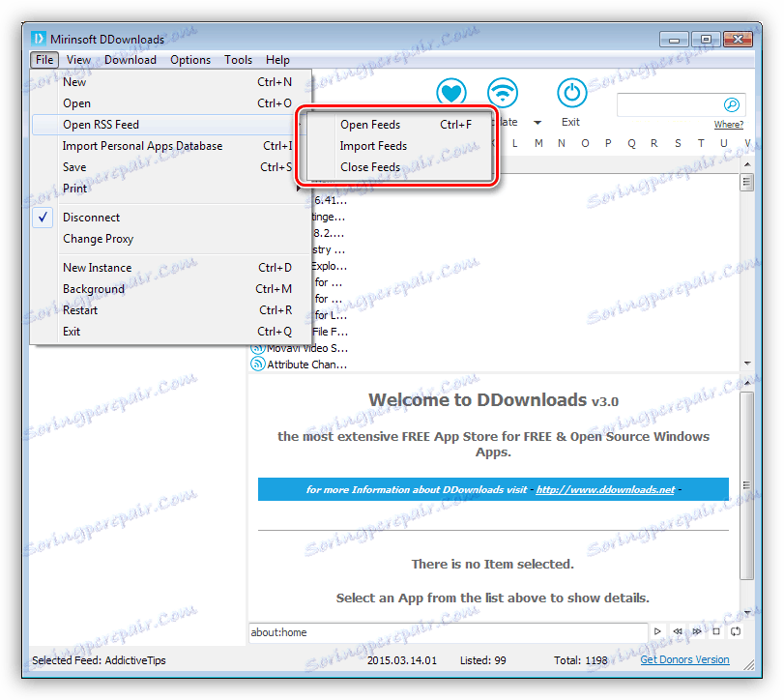The width and height of the screenshot is (784, 700).
Task: Choose Open from the File menu
Action: (x=170, y=103)
